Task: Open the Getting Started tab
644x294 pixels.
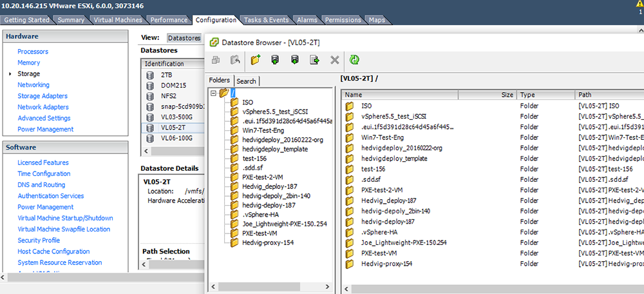Action: click(x=26, y=20)
